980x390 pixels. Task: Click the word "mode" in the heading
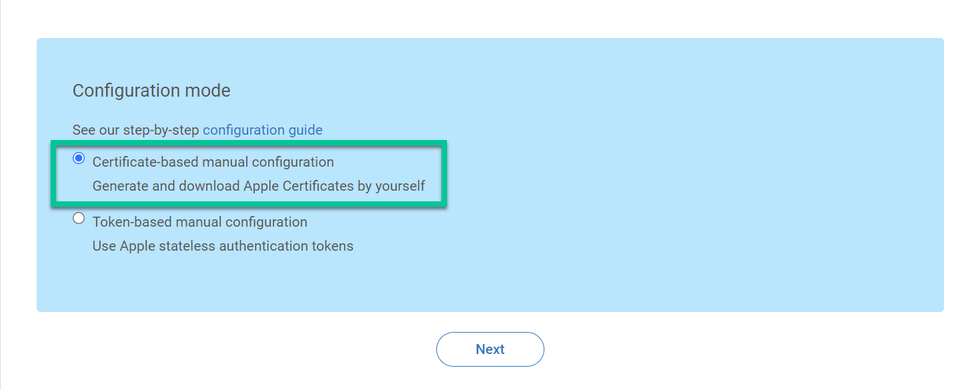(x=209, y=91)
